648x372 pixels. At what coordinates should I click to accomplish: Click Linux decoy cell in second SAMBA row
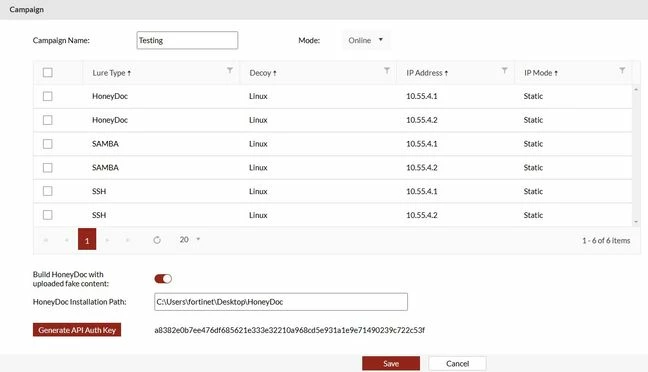tap(258, 167)
